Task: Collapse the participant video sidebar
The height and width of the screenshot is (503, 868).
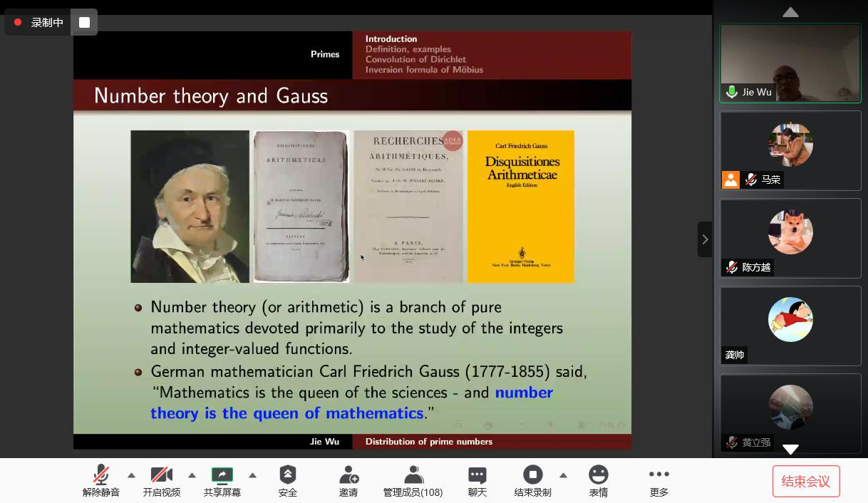Action: 705,239
